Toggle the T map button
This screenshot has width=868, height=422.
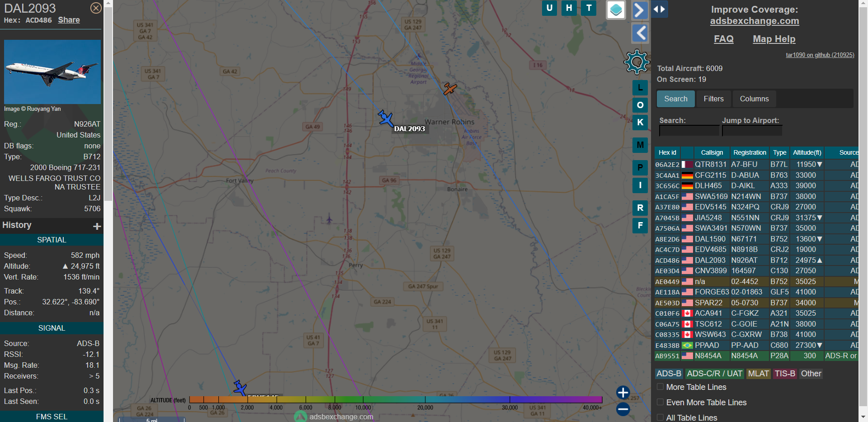(x=589, y=8)
